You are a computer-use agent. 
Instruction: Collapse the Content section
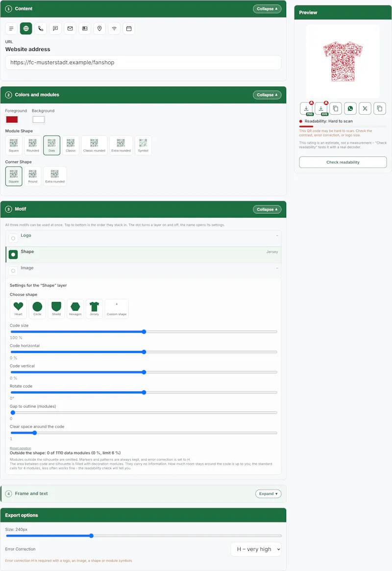click(x=267, y=9)
